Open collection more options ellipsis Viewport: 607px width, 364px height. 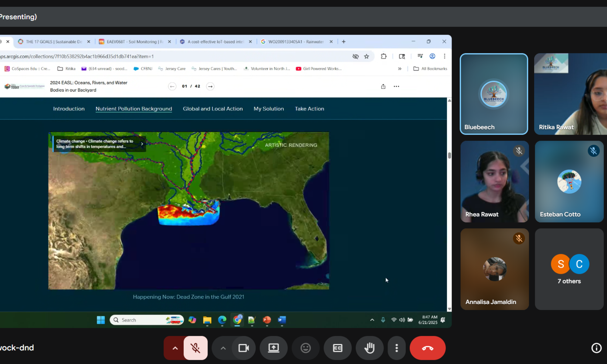click(x=396, y=86)
